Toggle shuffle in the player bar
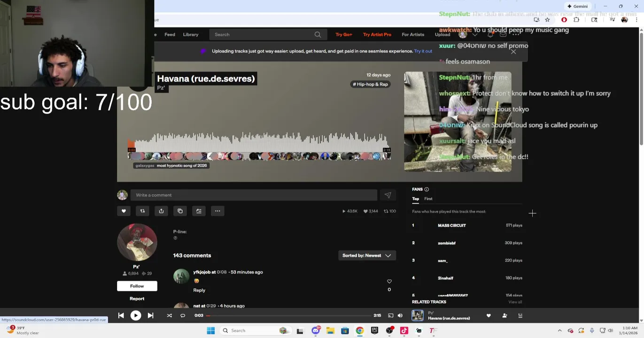 pos(169,315)
